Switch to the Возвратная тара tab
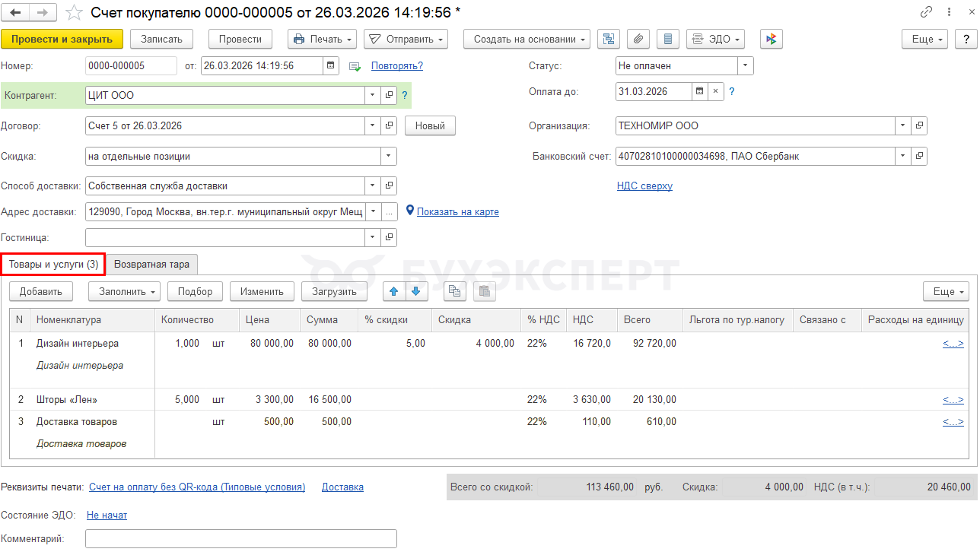The height and width of the screenshot is (552, 980). (152, 264)
